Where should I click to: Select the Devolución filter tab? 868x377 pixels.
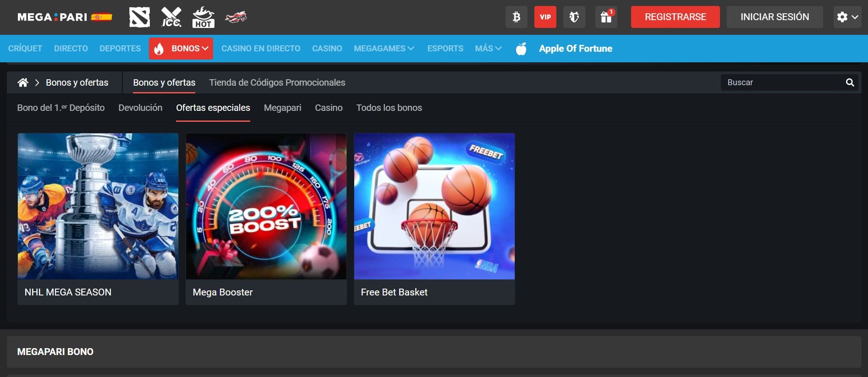click(140, 108)
